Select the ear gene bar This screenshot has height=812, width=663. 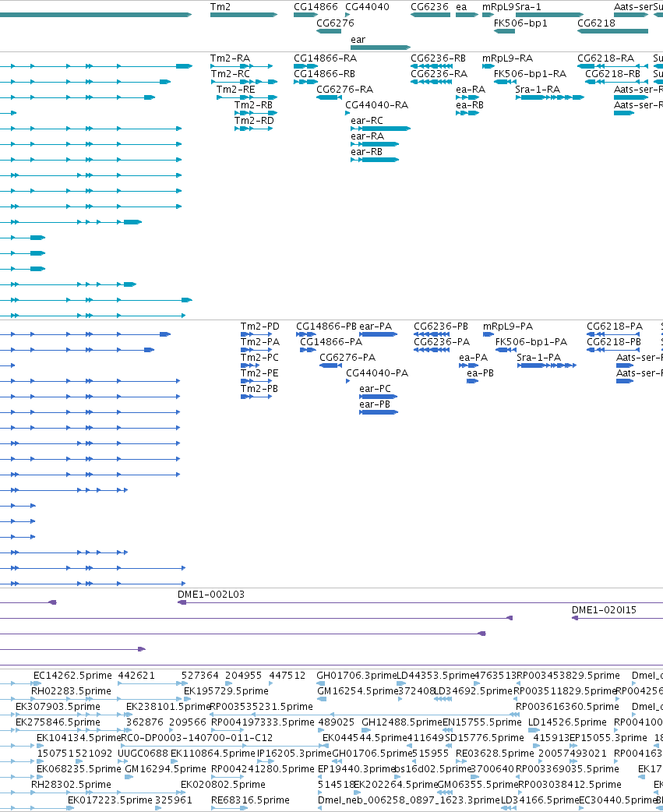coord(380,48)
